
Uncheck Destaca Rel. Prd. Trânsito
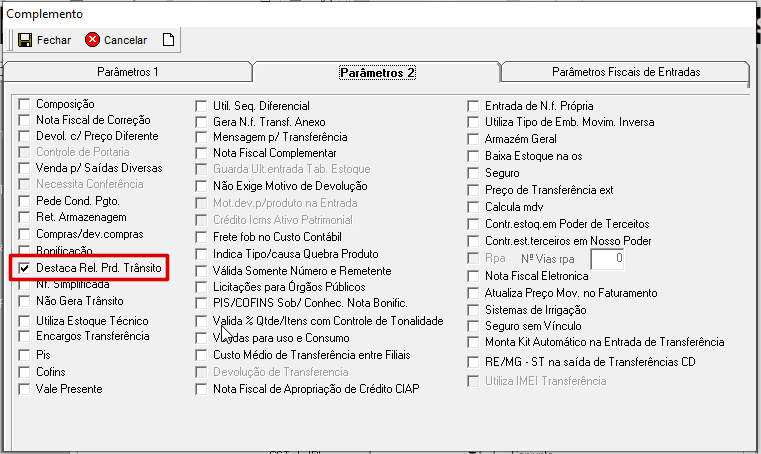tap(24, 268)
